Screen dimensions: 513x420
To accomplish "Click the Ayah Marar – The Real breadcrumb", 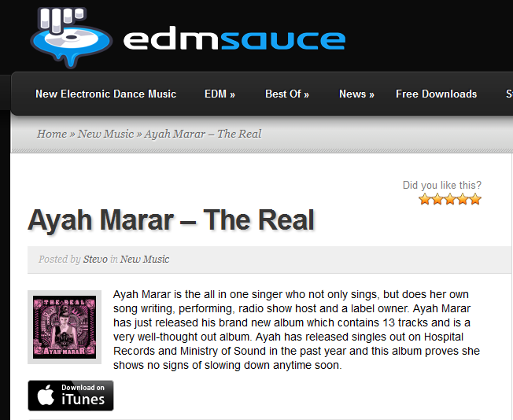I will [203, 134].
